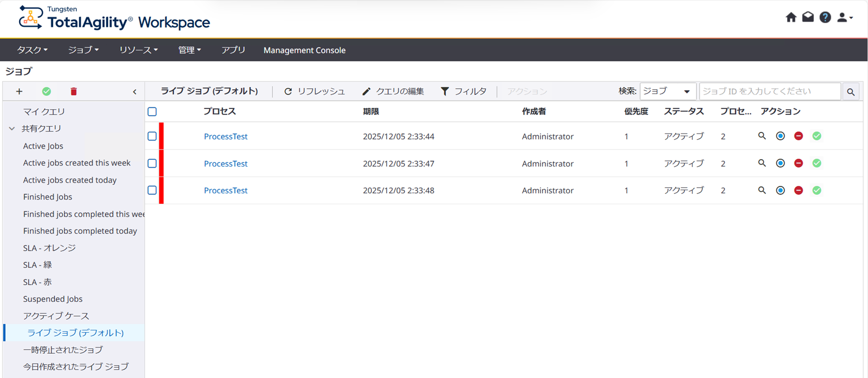Collapse the query sidebar panel
Screen dimensions: 868x378
(x=135, y=92)
